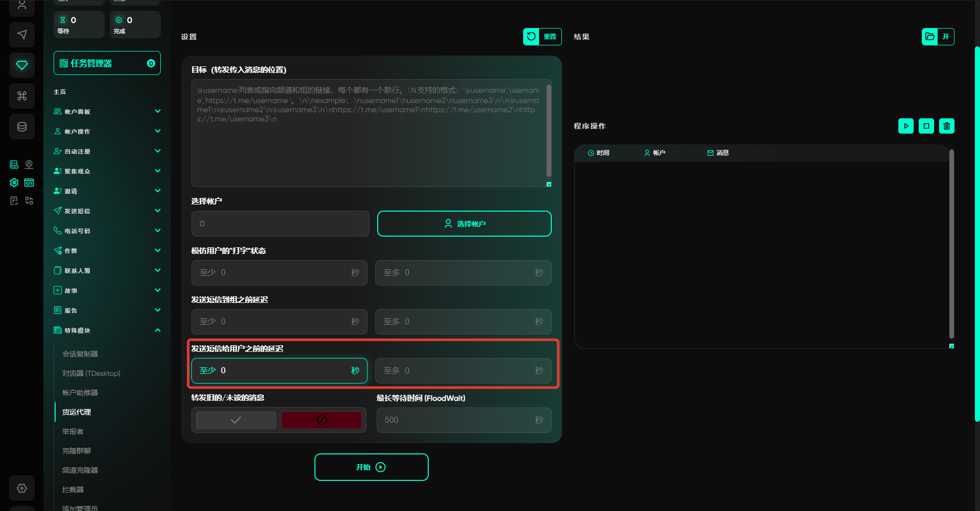The width and height of the screenshot is (980, 511).
Task: Click the 选择帐户 button
Action: (464, 224)
